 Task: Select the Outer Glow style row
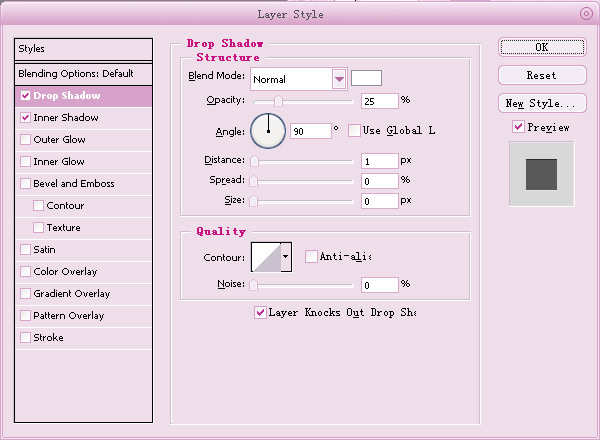click(83, 139)
